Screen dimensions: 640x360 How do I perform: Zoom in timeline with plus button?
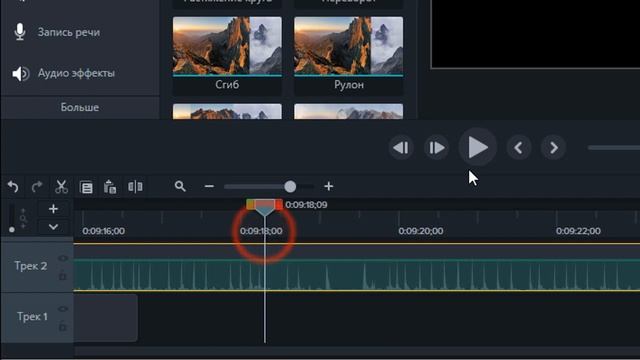pyautogui.click(x=329, y=187)
